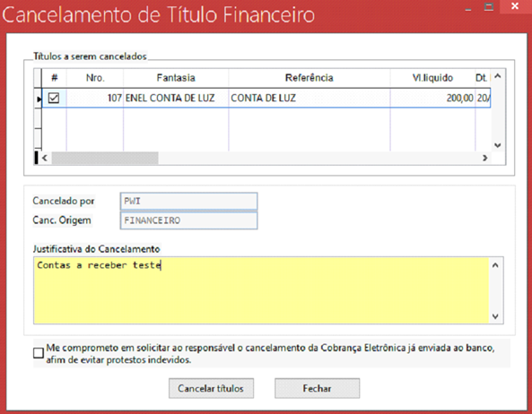Click the Canc. Origem field
Image resolution: width=532 pixels, height=414 pixels.
tap(188, 220)
